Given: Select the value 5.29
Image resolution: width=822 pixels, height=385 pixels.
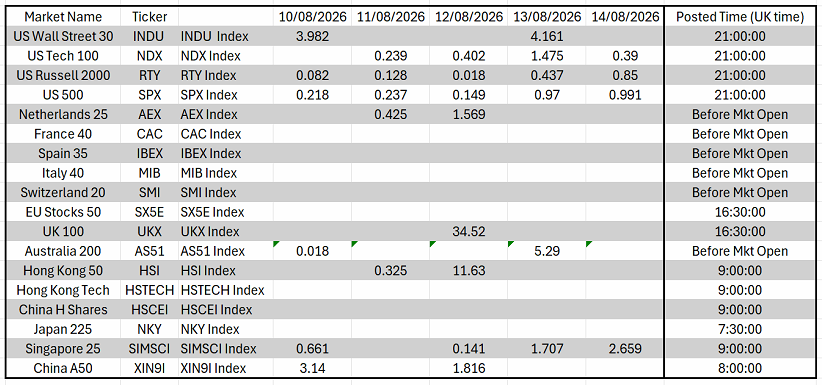Looking at the screenshot, I should click(x=547, y=251).
